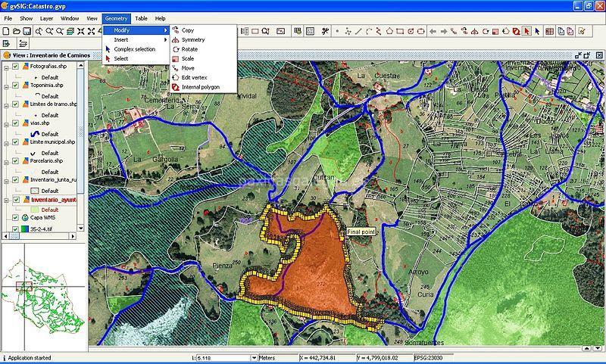Click the Undo left-arrow toolbar icon
This screenshot has width=606, height=364.
433,31
